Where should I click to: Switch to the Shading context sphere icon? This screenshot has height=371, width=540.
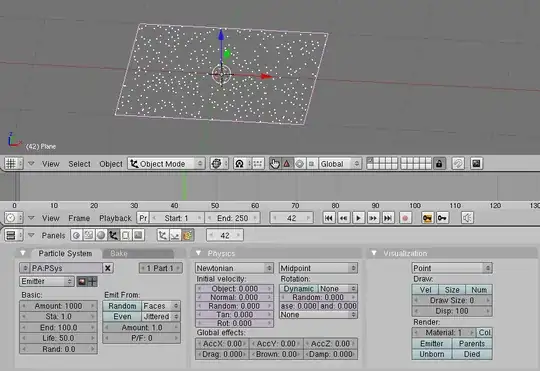[x=101, y=235]
